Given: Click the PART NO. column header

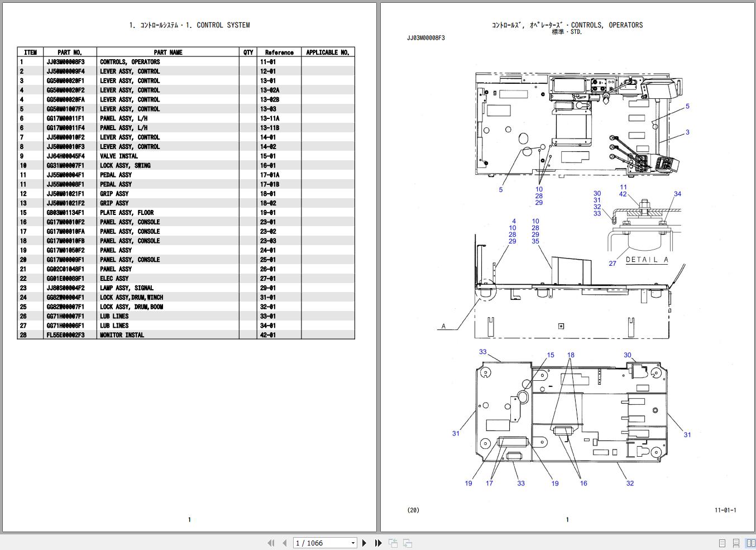Looking at the screenshot, I should click(70, 52).
